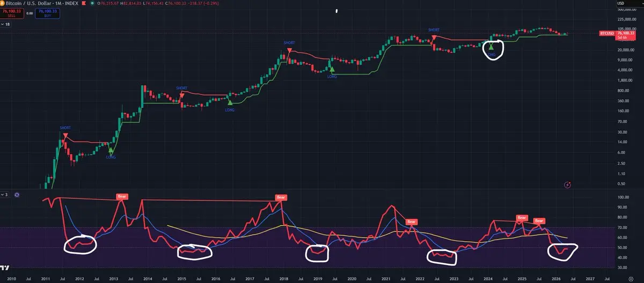Click the 2018 label on the time axis

tap(284, 279)
